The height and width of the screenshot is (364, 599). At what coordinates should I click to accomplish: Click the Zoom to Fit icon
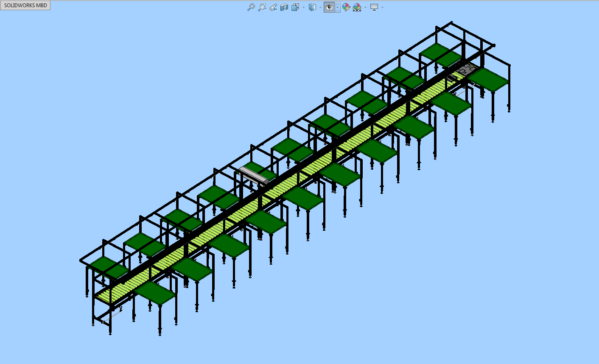251,7
